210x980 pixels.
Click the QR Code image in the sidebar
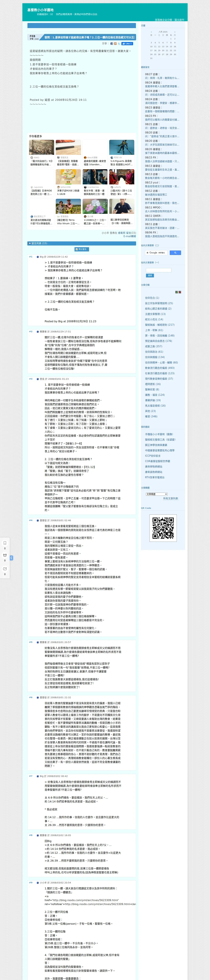point(163,528)
